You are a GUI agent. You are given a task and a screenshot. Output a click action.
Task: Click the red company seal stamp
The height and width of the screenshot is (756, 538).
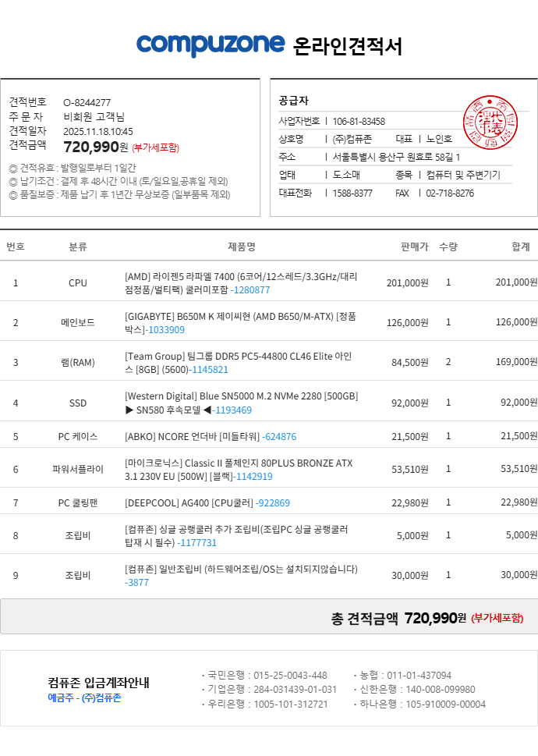490,122
